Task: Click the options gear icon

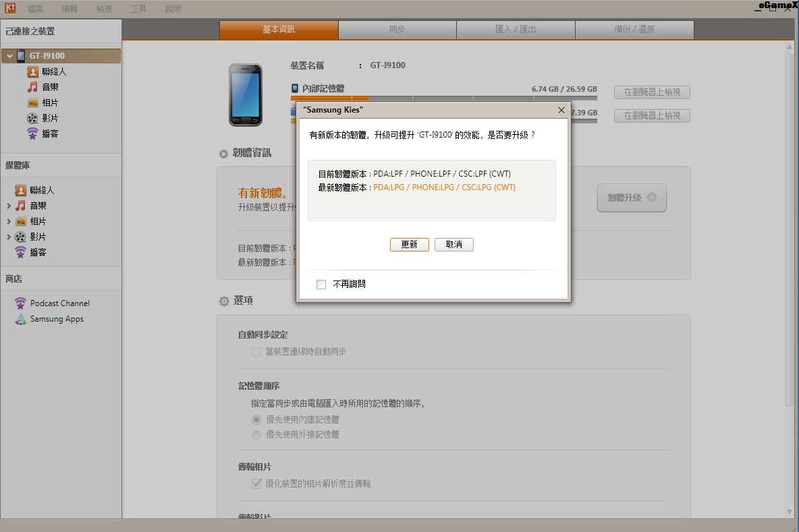Action: tap(223, 301)
